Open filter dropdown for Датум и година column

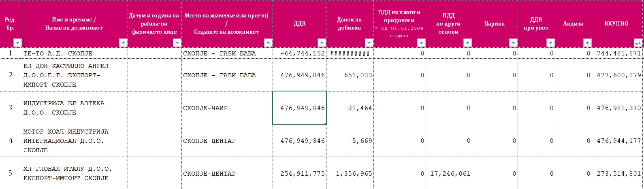tap(177, 43)
